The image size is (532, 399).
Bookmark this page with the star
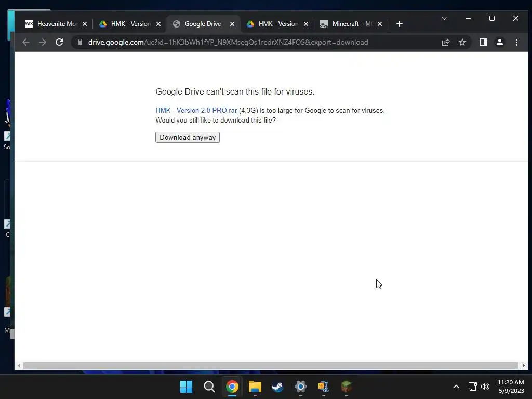[x=462, y=43]
